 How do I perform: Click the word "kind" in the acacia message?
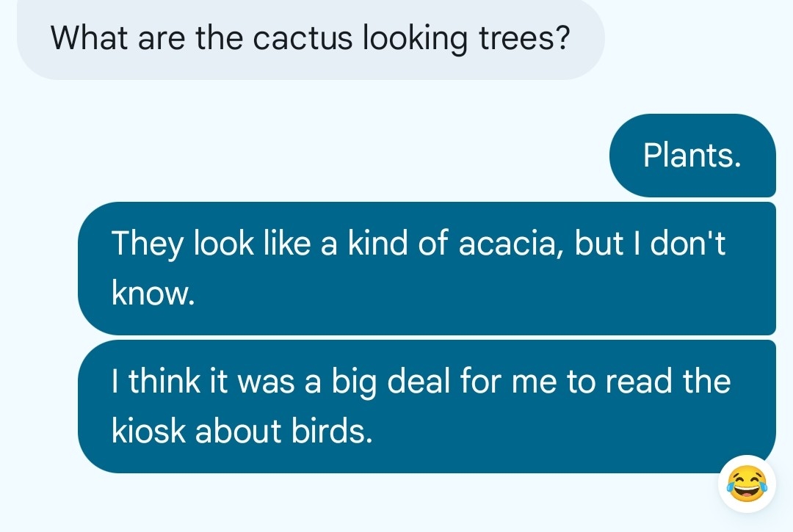click(x=377, y=243)
